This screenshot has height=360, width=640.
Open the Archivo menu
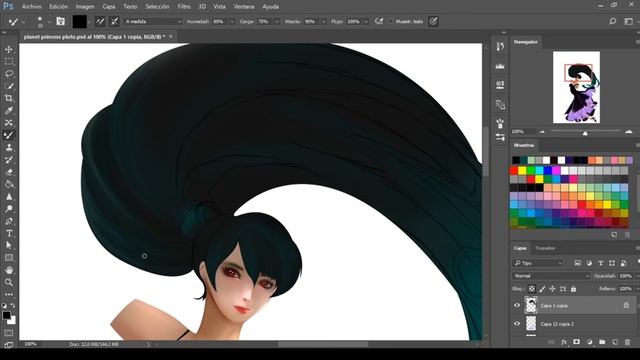pos(31,7)
